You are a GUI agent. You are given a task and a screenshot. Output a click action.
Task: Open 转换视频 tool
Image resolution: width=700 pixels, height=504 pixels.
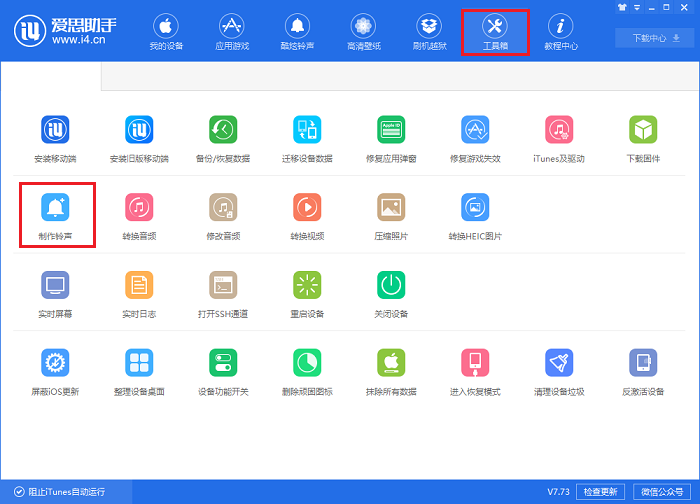click(x=307, y=217)
